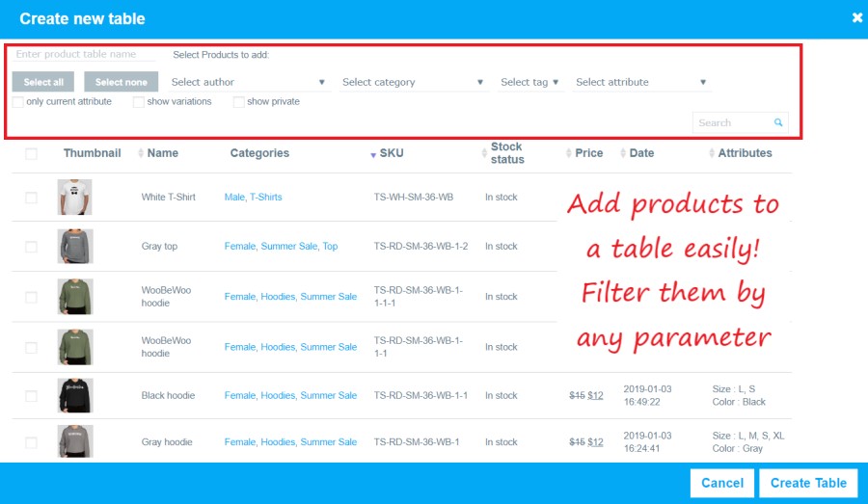This screenshot has width=868, height=504.
Task: Click the search magnifier icon
Action: (778, 122)
